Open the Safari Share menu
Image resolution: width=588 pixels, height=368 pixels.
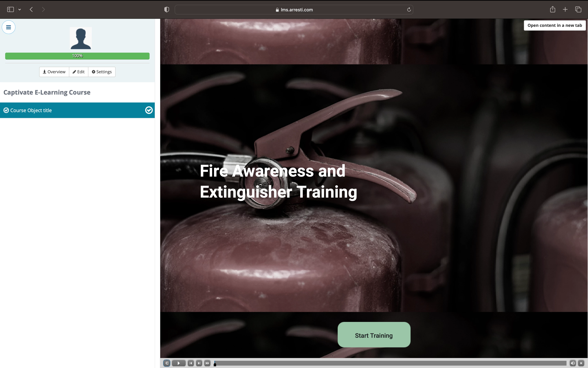point(552,9)
